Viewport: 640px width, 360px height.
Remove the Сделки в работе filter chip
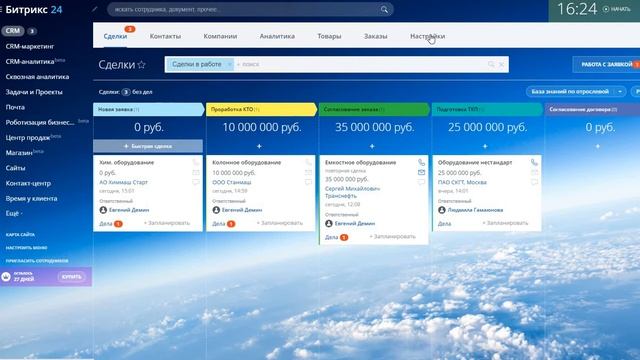(x=229, y=64)
